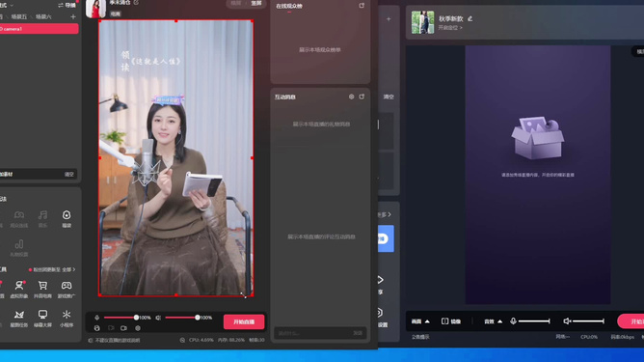Open the 音乐 music tool
This screenshot has height=362, width=644.
coord(42,219)
